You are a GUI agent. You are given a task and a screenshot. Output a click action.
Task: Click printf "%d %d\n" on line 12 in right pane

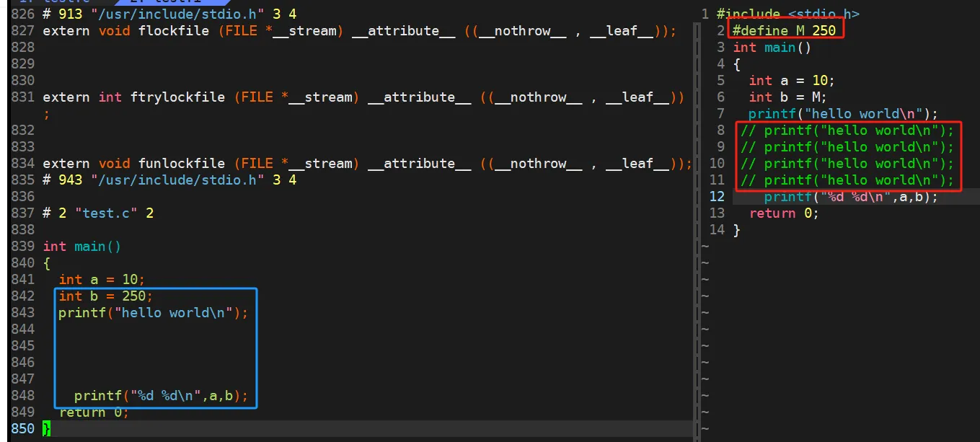(x=852, y=197)
